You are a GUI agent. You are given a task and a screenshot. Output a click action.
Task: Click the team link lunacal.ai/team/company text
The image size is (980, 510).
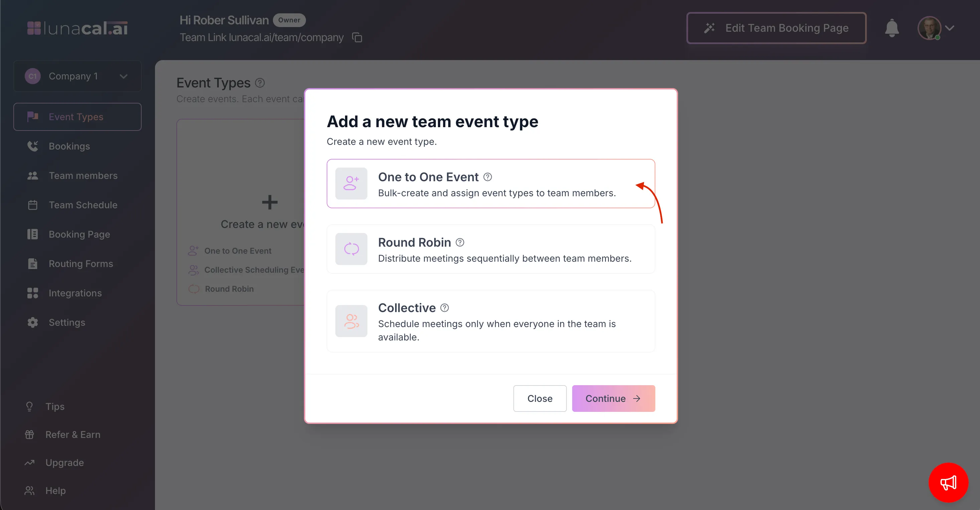[x=286, y=37]
